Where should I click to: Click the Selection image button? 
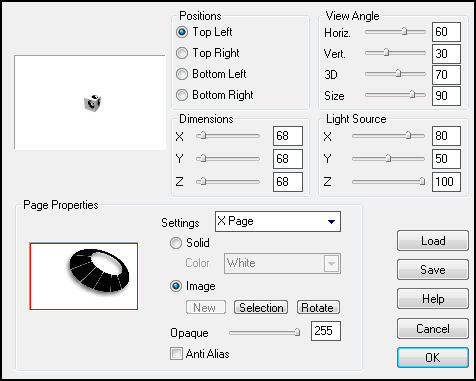coord(261,307)
